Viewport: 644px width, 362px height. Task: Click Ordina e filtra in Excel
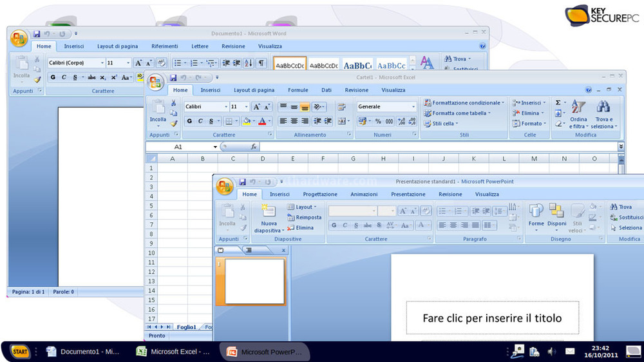[578, 114]
